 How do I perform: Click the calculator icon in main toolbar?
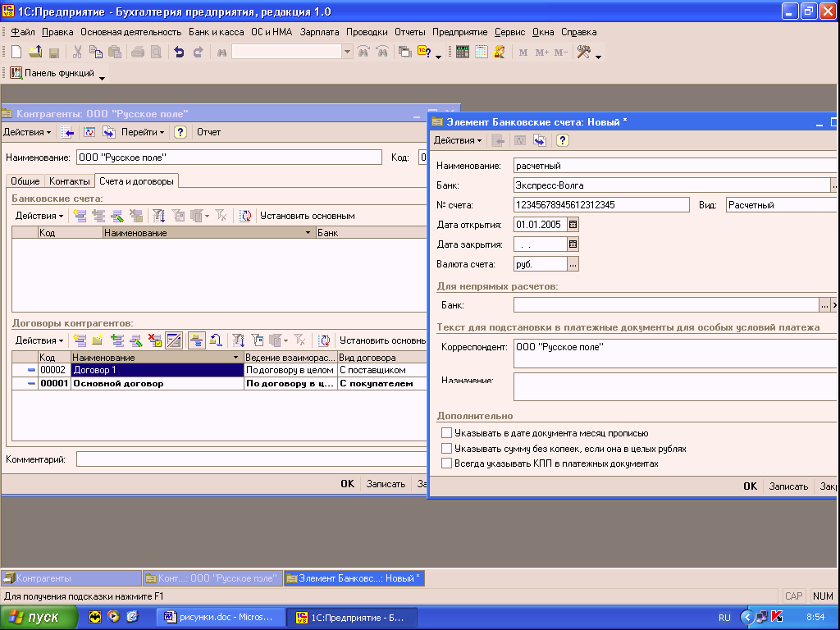click(x=463, y=52)
